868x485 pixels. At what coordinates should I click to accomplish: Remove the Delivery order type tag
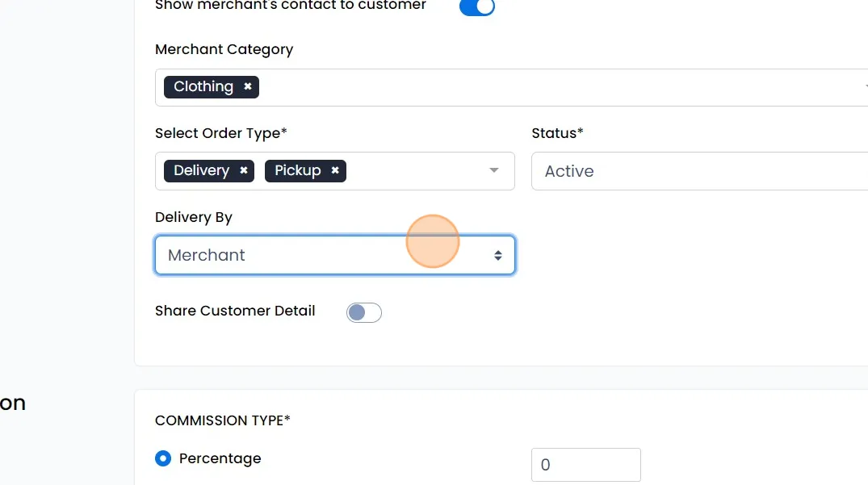(244, 171)
